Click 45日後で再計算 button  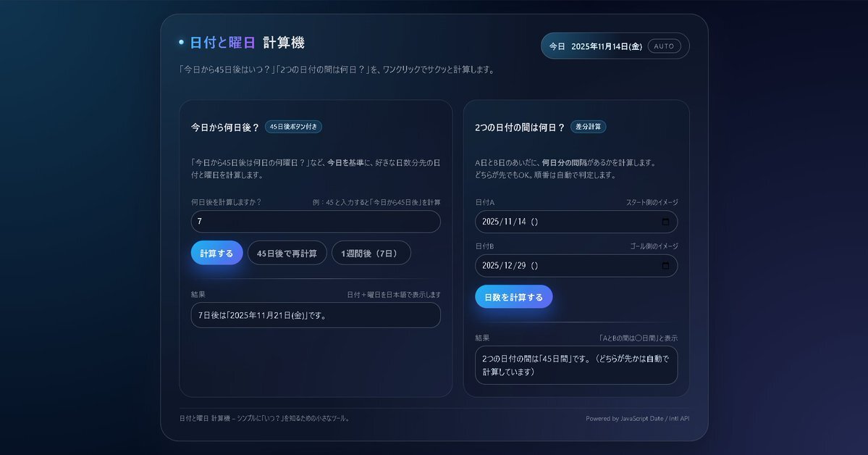point(287,253)
